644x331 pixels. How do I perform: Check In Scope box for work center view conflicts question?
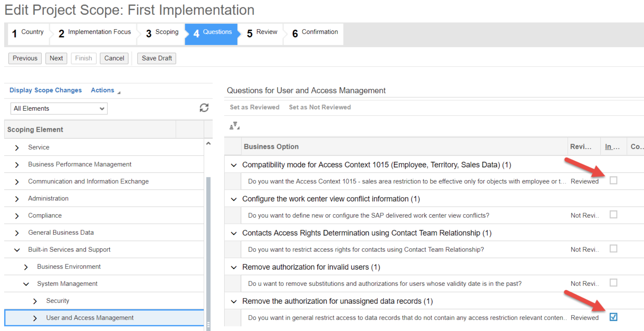click(x=613, y=215)
